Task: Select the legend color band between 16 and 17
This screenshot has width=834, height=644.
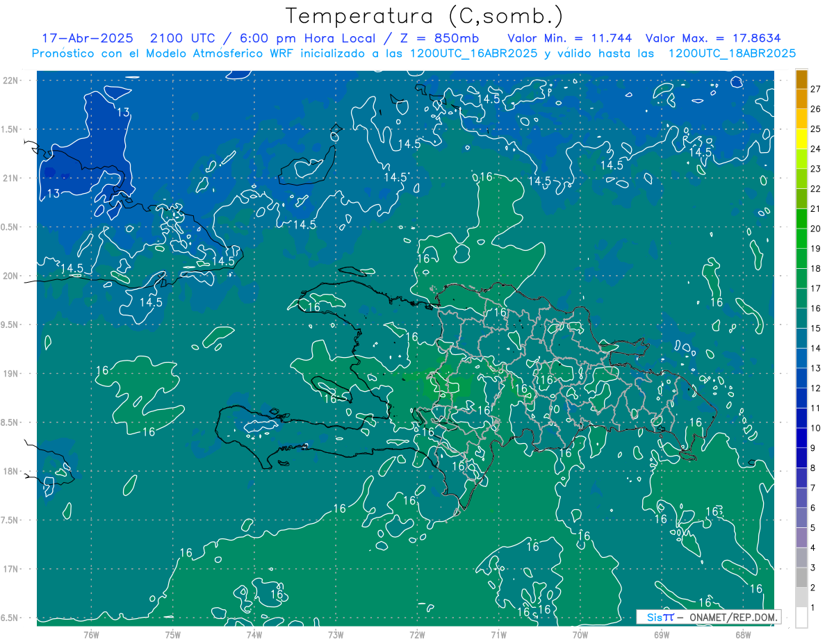Action: click(x=801, y=299)
